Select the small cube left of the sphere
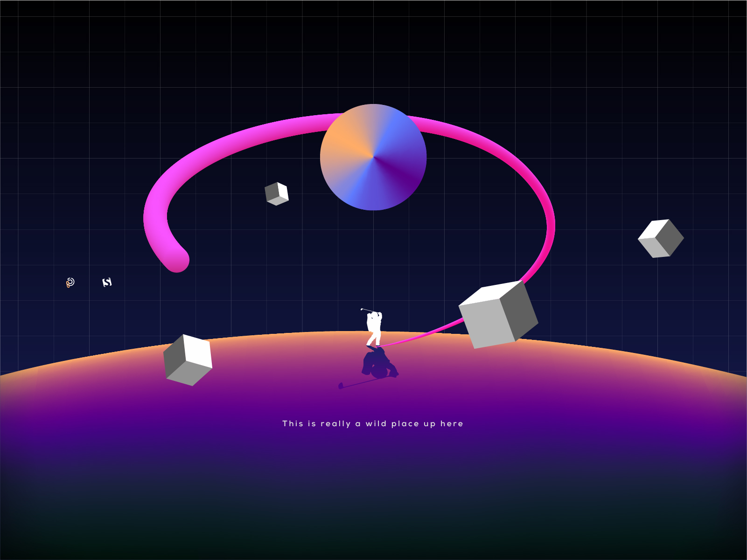The height and width of the screenshot is (560, 747). click(x=277, y=194)
